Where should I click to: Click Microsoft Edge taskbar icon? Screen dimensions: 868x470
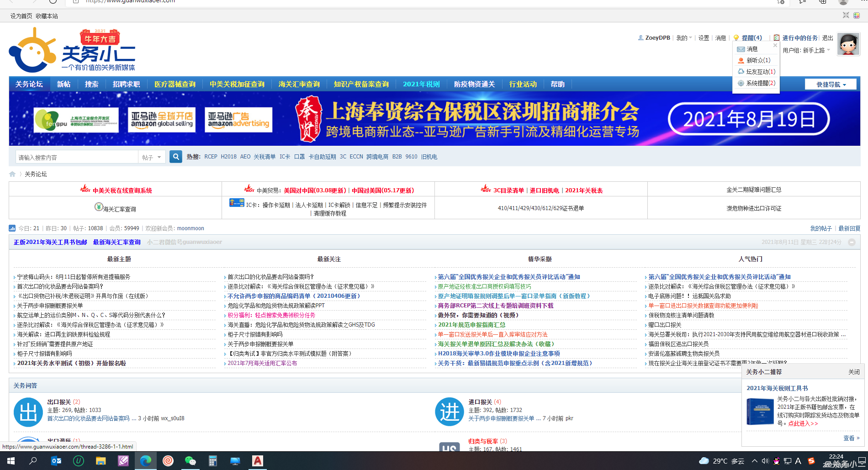coord(146,461)
